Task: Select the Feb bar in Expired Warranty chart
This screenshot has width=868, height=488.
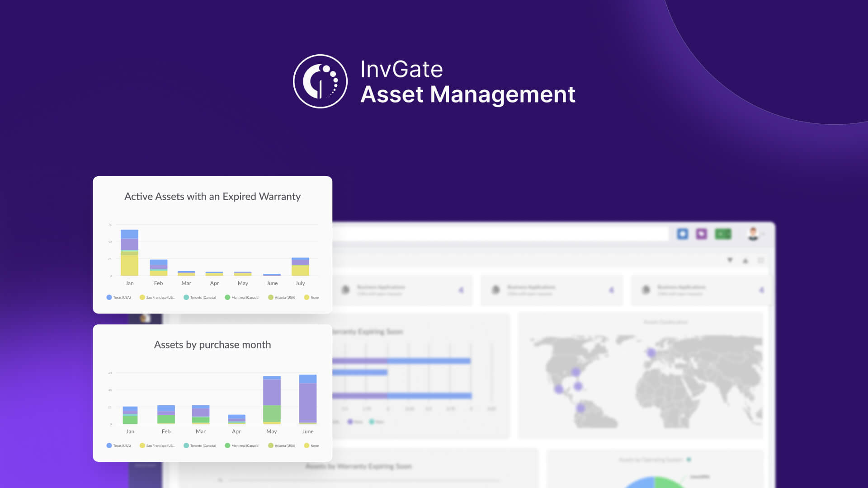Action: coord(159,267)
